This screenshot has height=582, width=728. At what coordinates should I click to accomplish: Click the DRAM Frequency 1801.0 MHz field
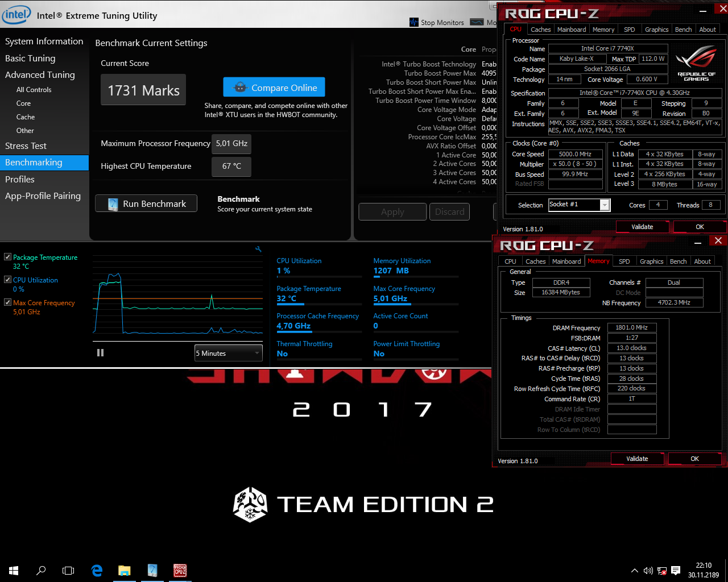click(x=631, y=327)
